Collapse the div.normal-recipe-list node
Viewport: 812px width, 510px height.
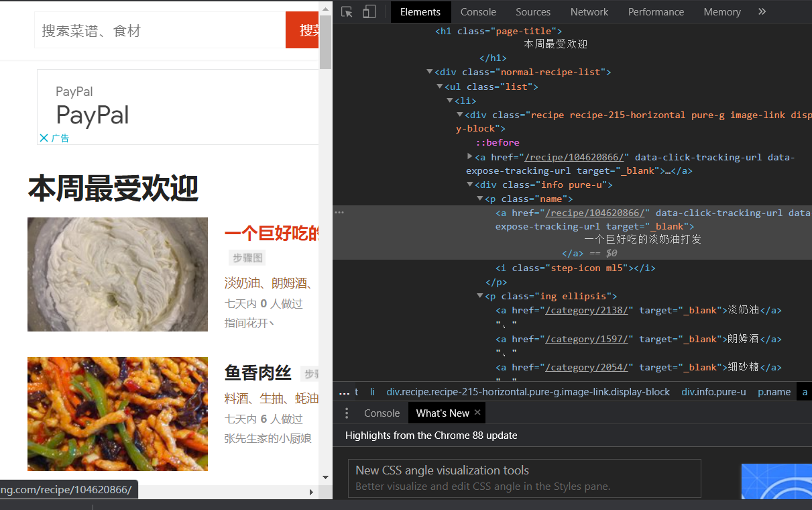point(430,72)
